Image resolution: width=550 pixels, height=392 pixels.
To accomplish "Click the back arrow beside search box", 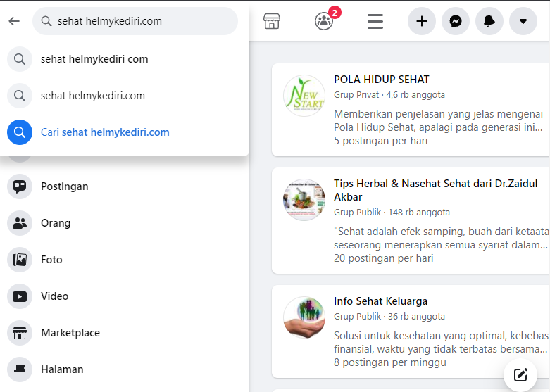I will pos(14,21).
